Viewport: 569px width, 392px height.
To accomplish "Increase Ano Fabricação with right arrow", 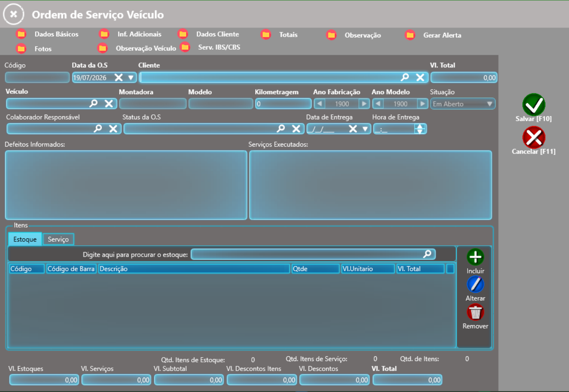I will 364,104.
